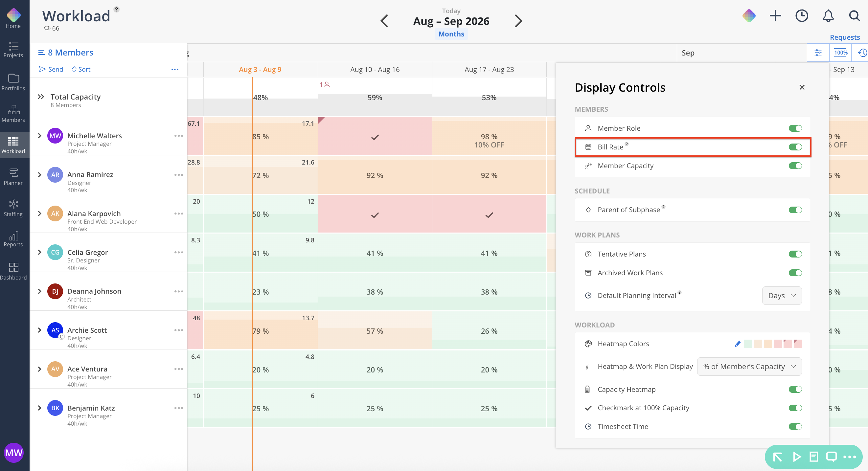Open the Portfolios section in sidebar

[x=13, y=82]
